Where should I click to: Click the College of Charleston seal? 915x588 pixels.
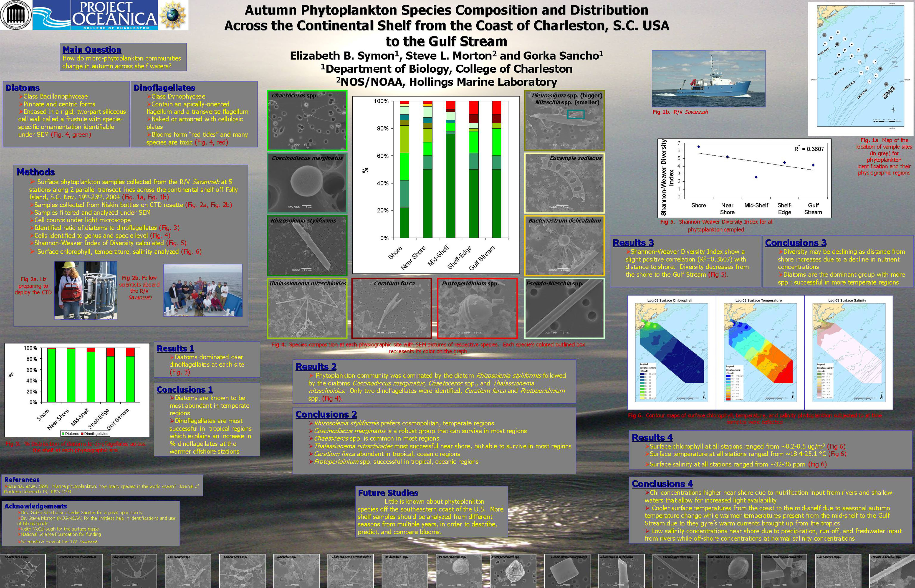click(x=16, y=15)
